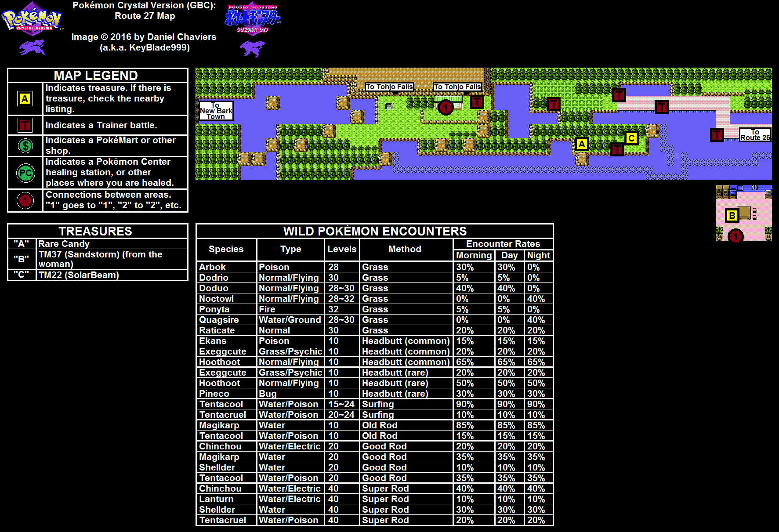Screen dimensions: 779x532
Task: Click treasure marker A on the route map
Action: pos(582,144)
